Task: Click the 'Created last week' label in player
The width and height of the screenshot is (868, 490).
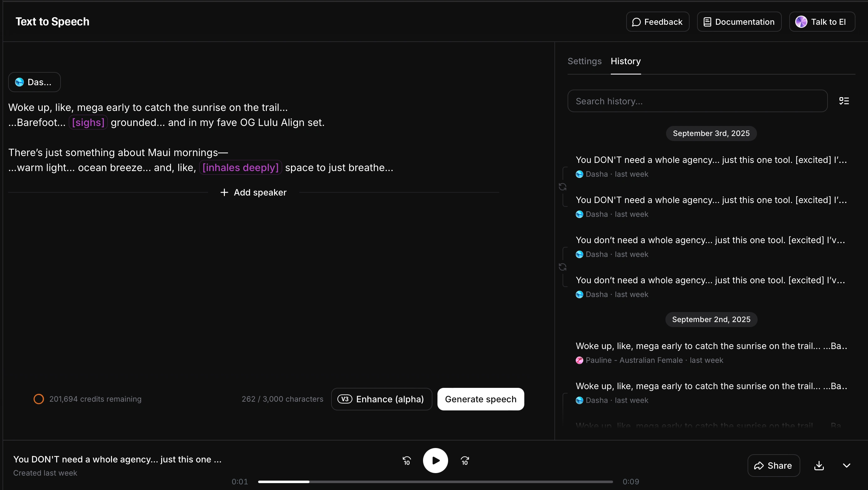Action: pos(45,473)
